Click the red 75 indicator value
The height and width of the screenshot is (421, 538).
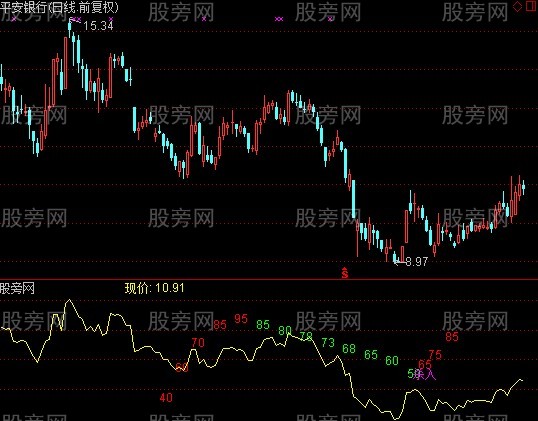(435, 354)
